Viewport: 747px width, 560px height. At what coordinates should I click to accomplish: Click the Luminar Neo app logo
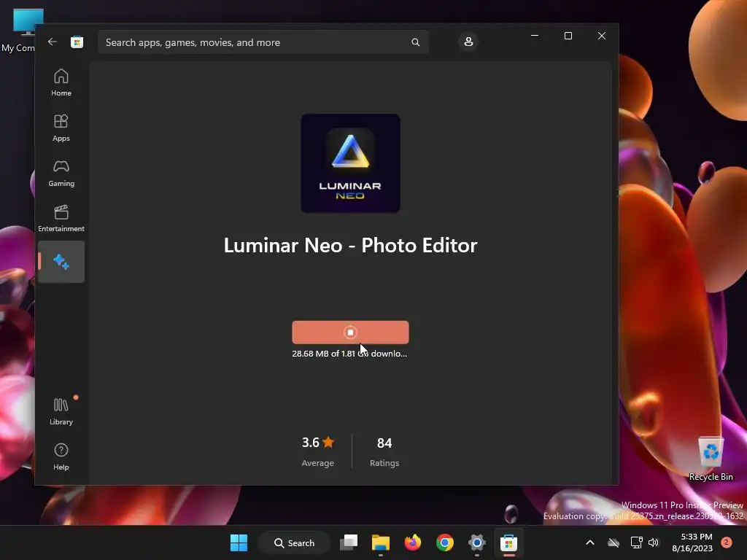pos(350,163)
